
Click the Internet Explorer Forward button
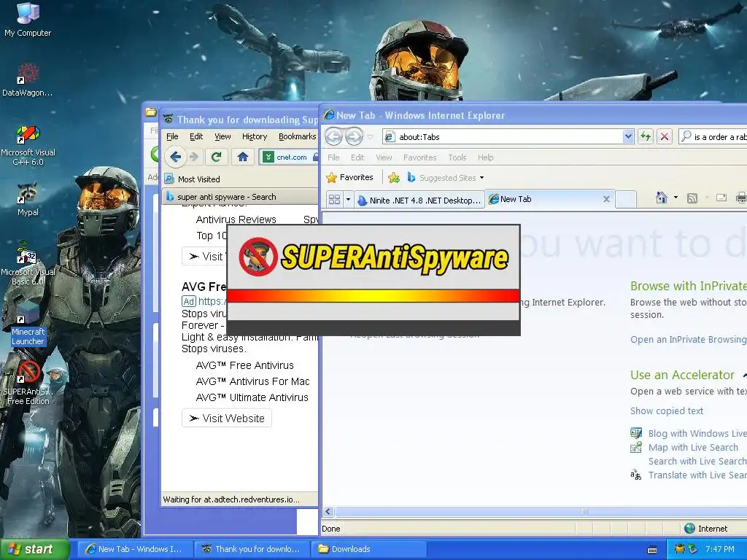click(354, 137)
